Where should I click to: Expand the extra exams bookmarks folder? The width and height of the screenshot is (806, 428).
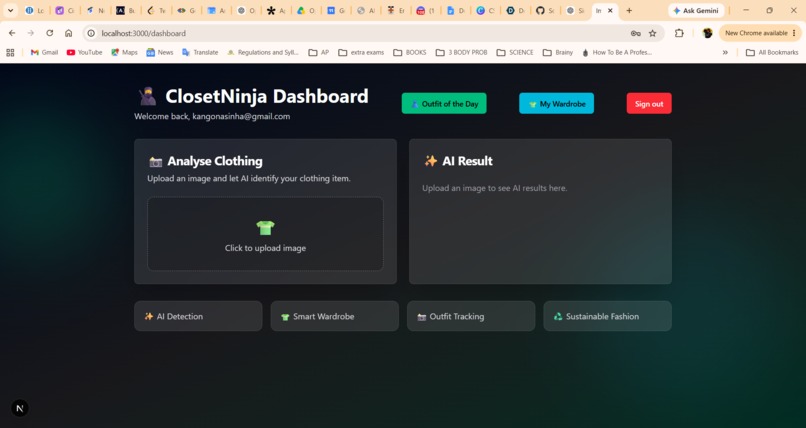[361, 52]
